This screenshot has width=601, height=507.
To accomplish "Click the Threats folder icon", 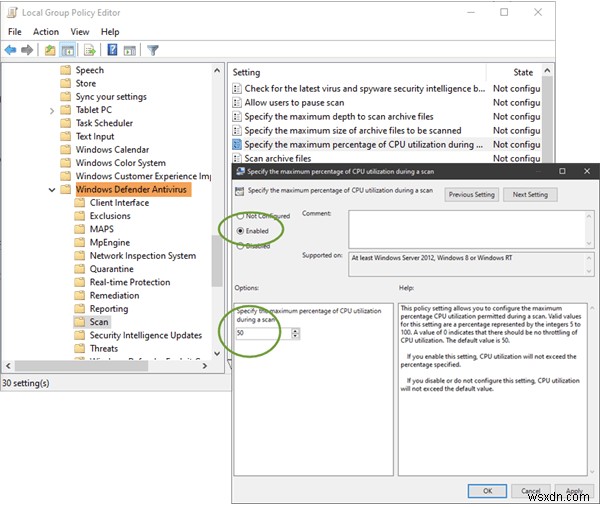I will pyautogui.click(x=79, y=348).
